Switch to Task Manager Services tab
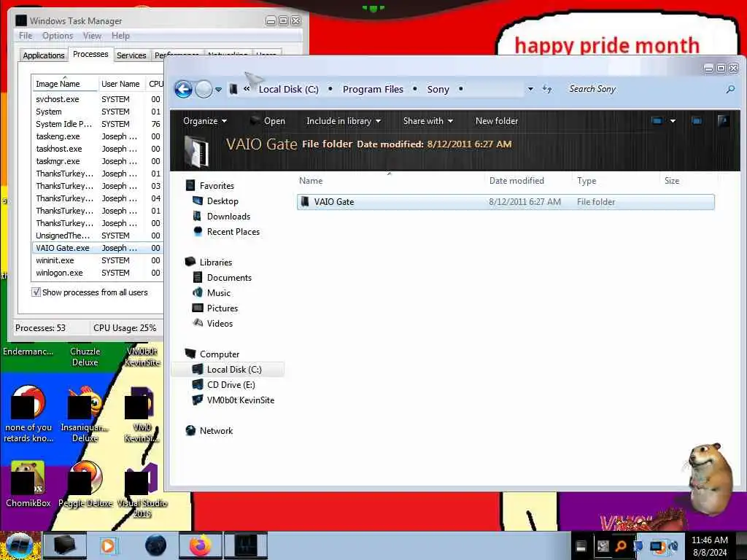Image resolution: width=747 pixels, height=560 pixels. click(131, 55)
